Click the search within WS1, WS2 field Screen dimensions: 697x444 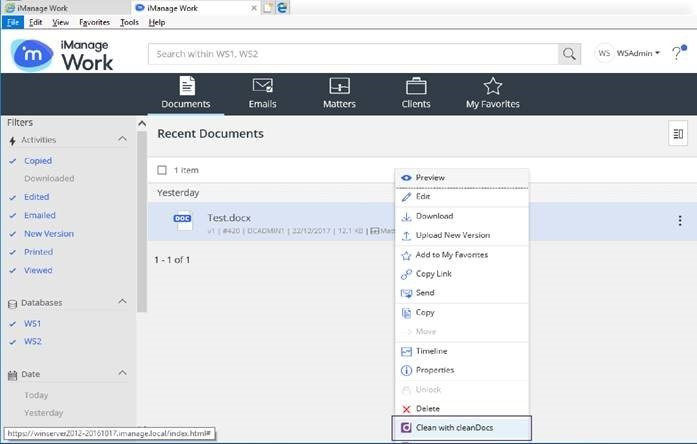353,54
